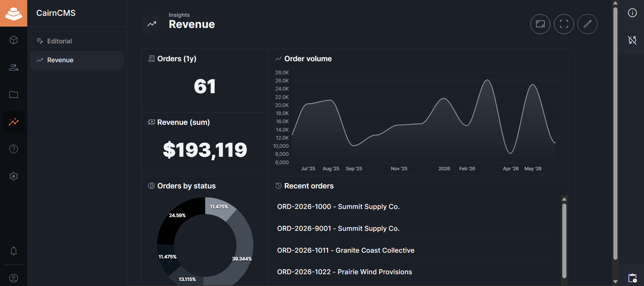Viewport: 644px width, 286px height.
Task: Click the Orders by status title
Action: (187, 186)
